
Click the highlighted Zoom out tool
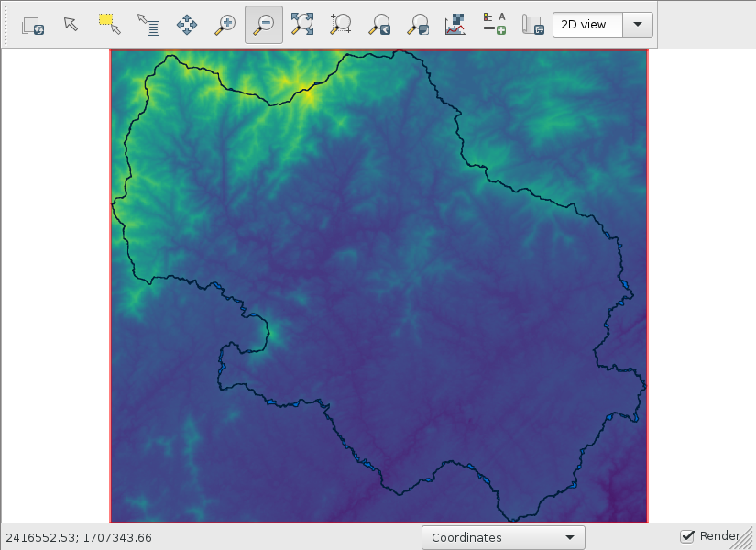pyautogui.click(x=264, y=25)
